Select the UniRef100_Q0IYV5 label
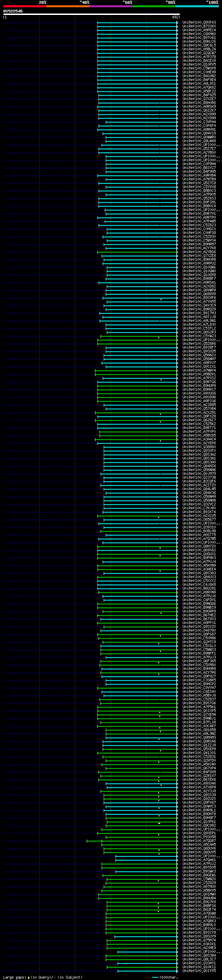The height and width of the screenshot is (980, 222). pos(199,971)
